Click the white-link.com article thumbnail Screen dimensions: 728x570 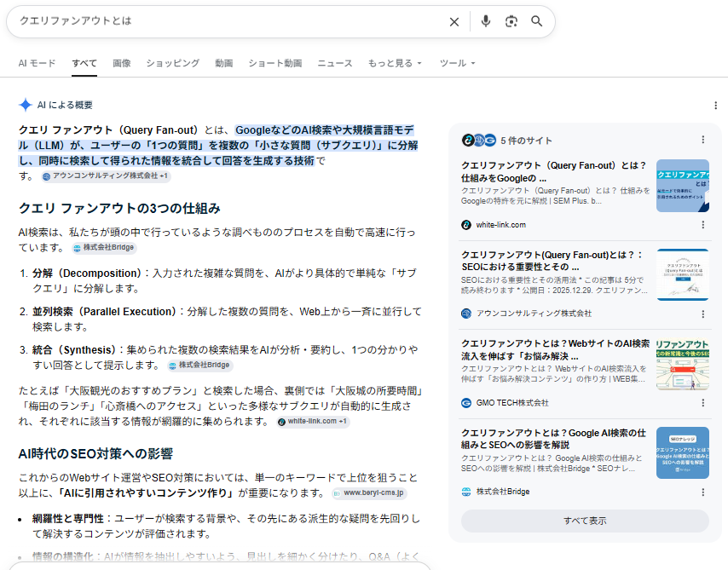pyautogui.click(x=683, y=186)
